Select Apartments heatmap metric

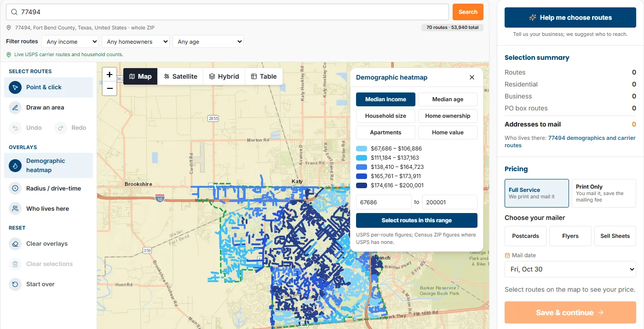tap(385, 133)
